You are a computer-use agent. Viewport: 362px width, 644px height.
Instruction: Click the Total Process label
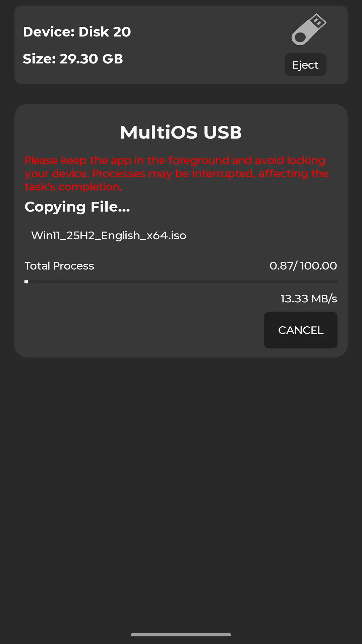(x=59, y=266)
